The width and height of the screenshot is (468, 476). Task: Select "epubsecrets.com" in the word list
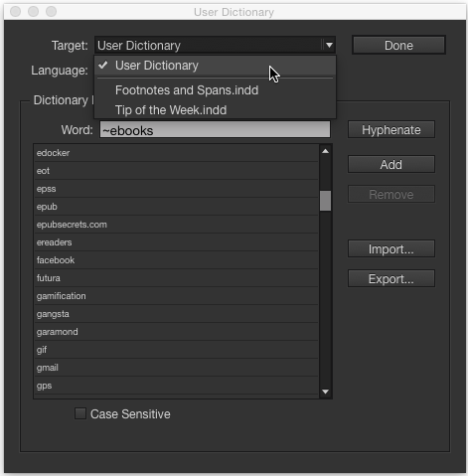(x=177, y=225)
